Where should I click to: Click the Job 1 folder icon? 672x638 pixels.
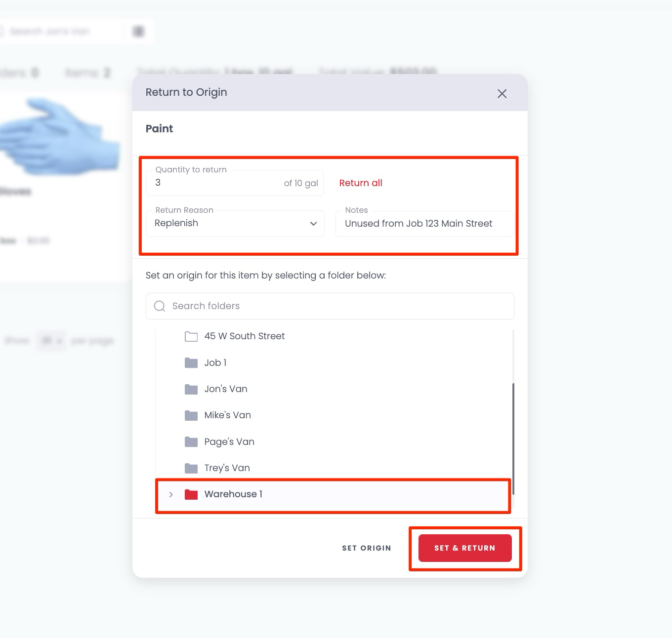[x=191, y=363]
